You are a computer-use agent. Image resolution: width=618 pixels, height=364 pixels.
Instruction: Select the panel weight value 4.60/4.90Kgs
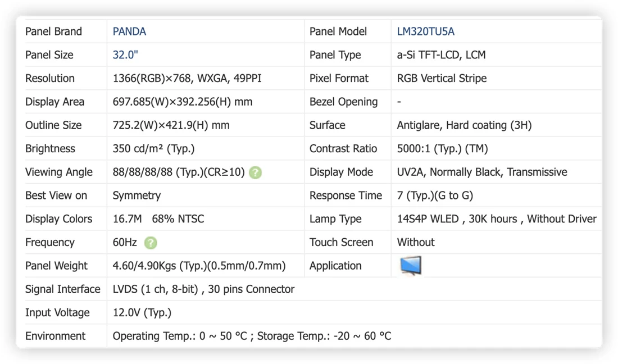pos(199,266)
